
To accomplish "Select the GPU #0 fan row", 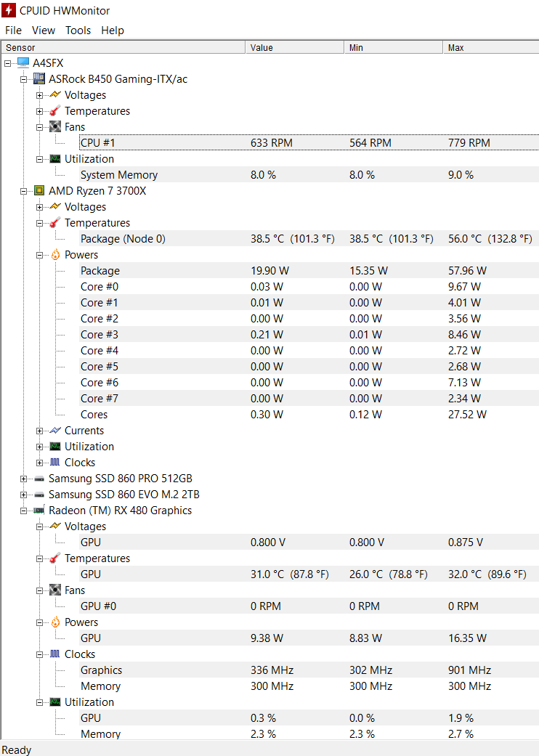I will (x=309, y=606).
